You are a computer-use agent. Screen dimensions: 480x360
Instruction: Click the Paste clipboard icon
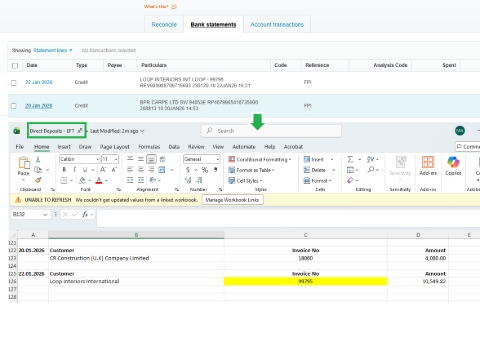point(24,163)
